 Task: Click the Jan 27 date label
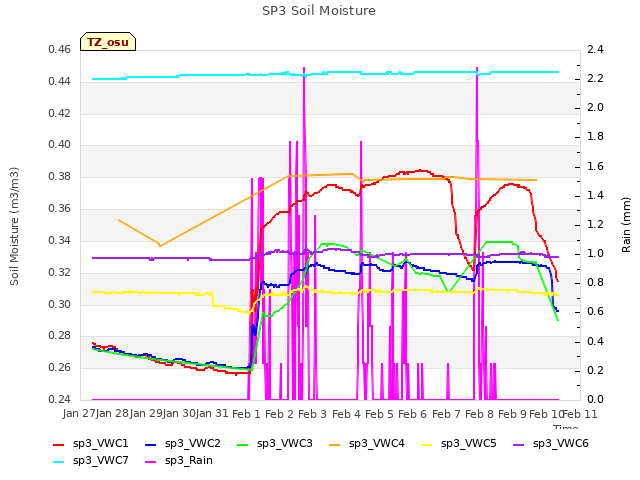click(x=79, y=413)
